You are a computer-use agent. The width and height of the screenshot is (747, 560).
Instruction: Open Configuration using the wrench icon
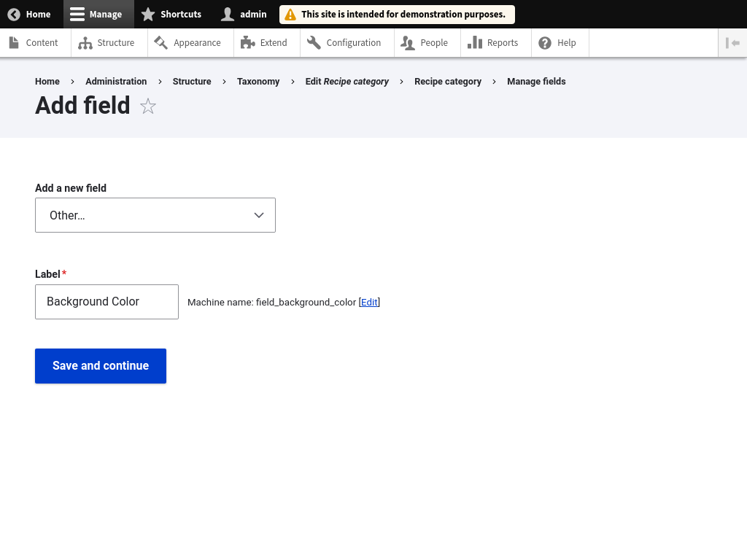pos(314,42)
